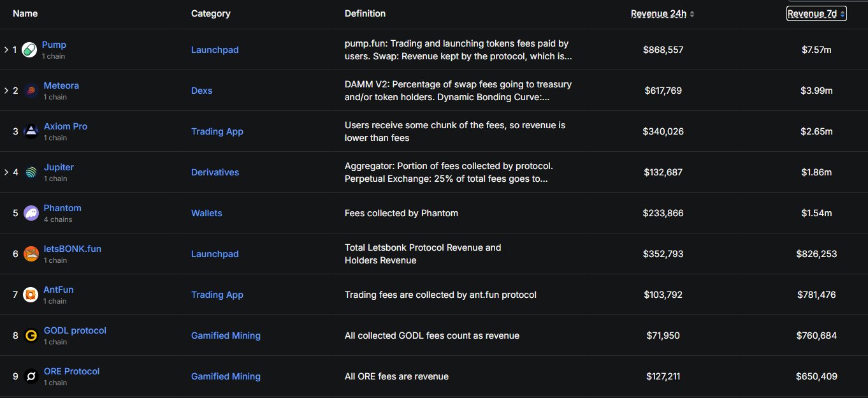This screenshot has height=398, width=868.
Task: Click the Pump protocol logo icon
Action: coord(29,50)
